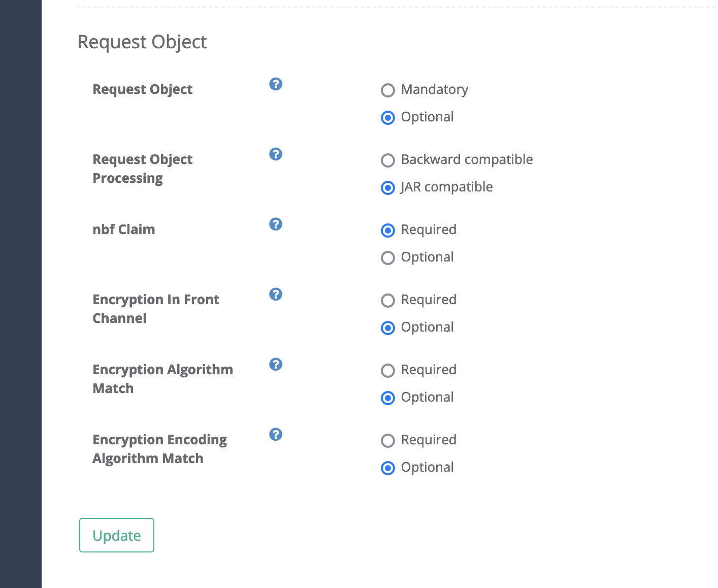The height and width of the screenshot is (588, 718).
Task: Click the Request Object section heading
Action: [142, 42]
